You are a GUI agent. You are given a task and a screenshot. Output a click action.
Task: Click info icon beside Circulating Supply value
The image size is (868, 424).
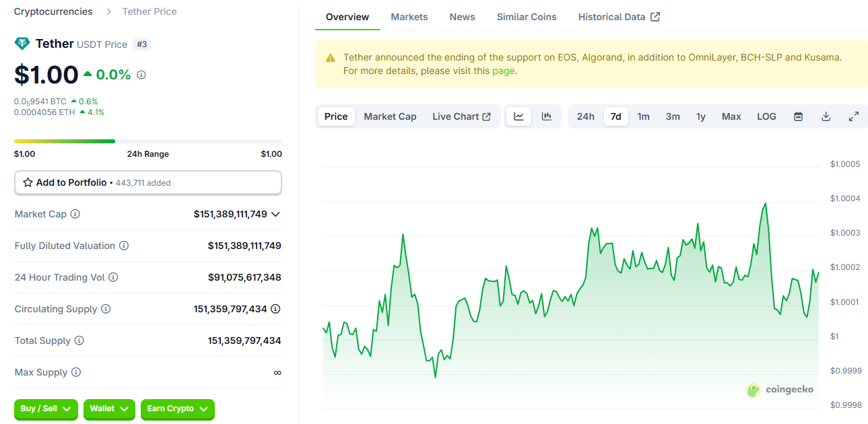(x=275, y=309)
